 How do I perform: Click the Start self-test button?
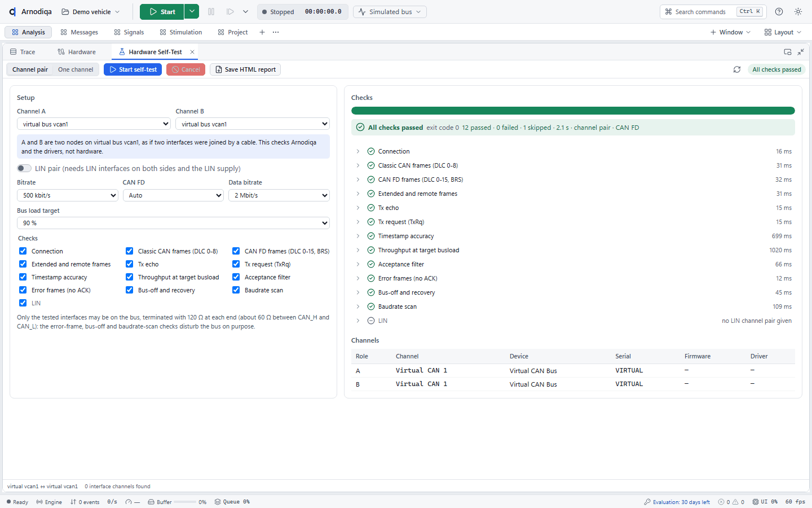click(x=133, y=69)
